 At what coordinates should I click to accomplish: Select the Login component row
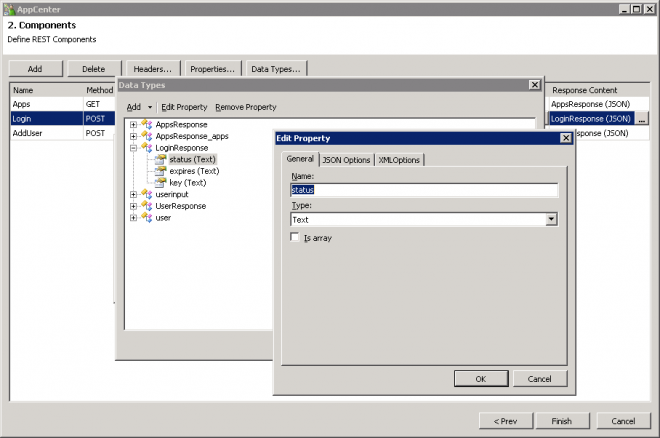click(62, 119)
